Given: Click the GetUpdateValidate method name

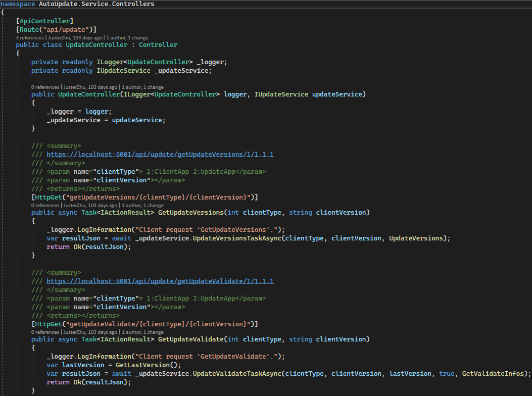Looking at the screenshot, I should click(x=190, y=339).
